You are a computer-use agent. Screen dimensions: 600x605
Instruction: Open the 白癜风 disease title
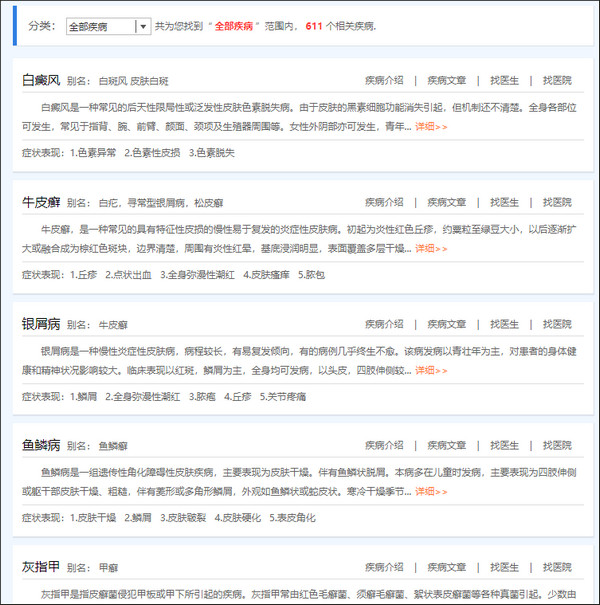tap(41, 80)
